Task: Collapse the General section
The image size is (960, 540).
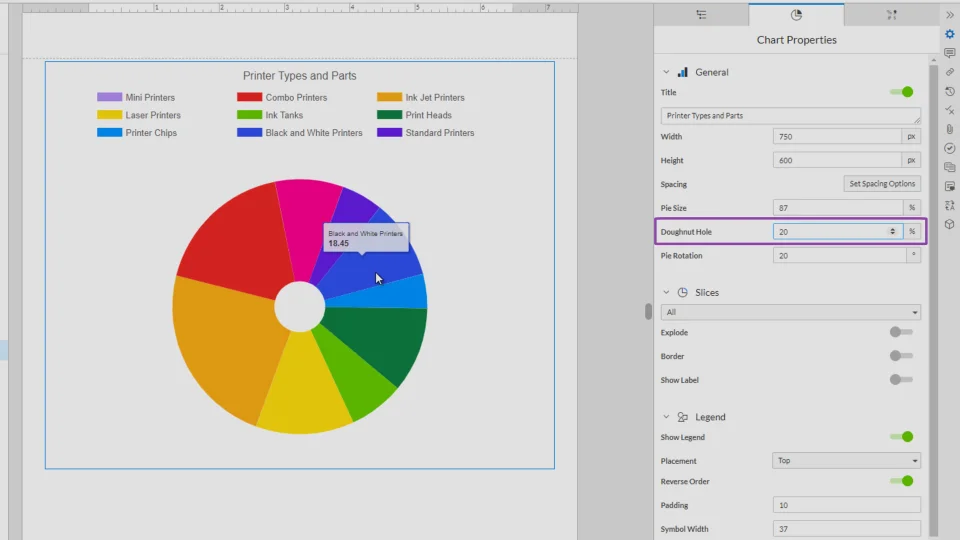Action: tap(667, 72)
